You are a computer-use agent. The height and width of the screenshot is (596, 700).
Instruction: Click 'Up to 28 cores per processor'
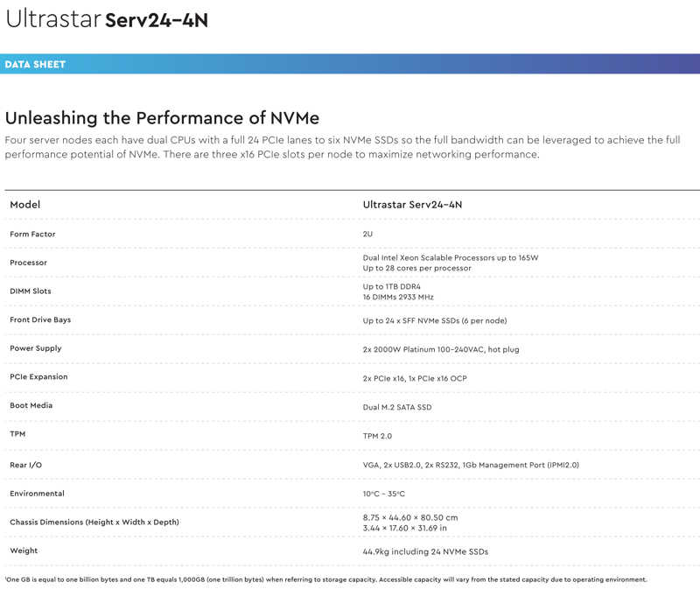click(417, 268)
